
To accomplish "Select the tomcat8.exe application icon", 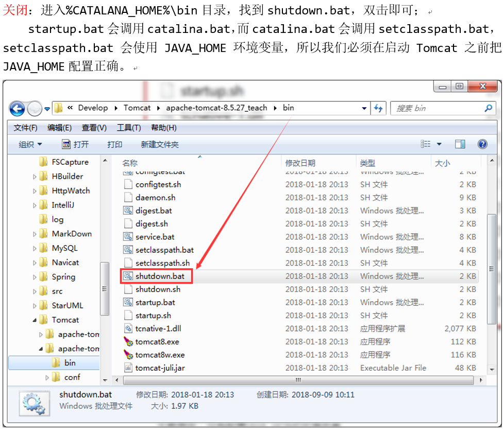I will point(128,342).
